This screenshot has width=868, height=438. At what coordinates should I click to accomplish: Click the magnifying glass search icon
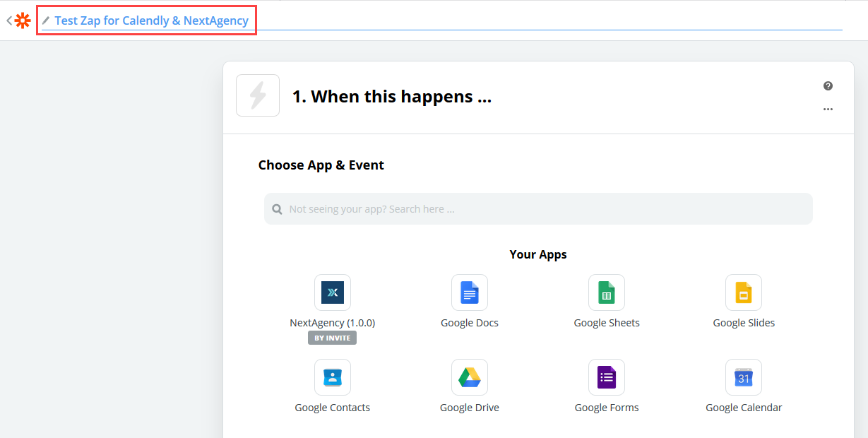tap(278, 209)
